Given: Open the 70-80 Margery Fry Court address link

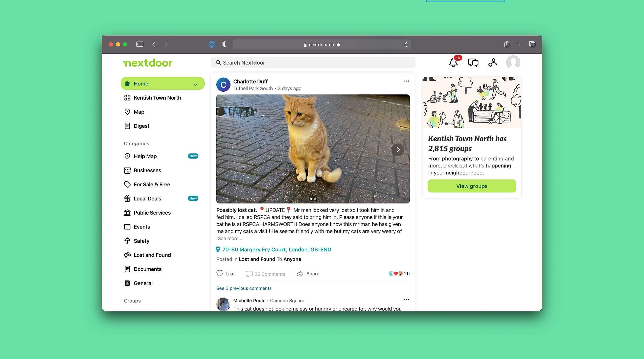Looking at the screenshot, I should coord(277,249).
